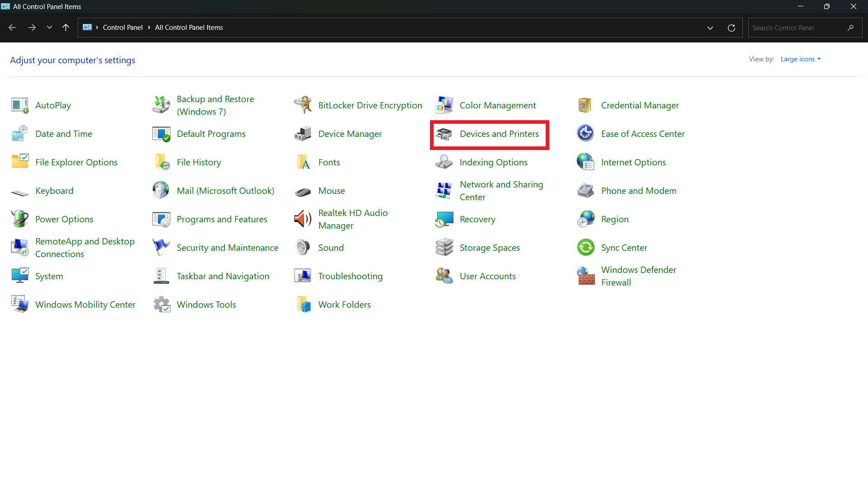
Task: Click the Region link
Action: [614, 219]
